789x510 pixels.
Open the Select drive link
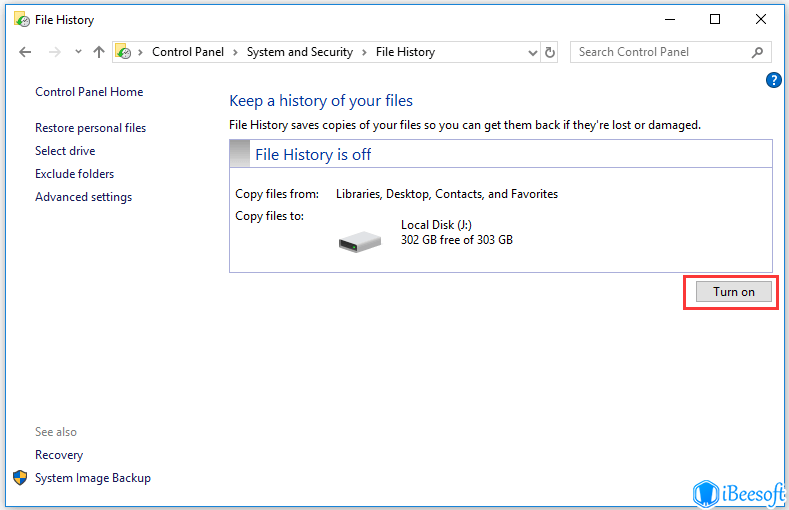pos(65,151)
